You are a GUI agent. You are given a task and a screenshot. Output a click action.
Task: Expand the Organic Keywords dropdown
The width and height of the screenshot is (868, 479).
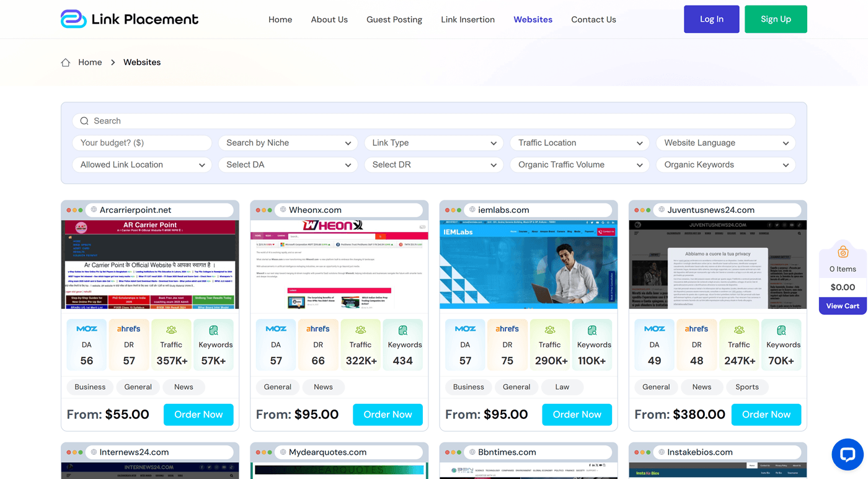click(x=726, y=165)
